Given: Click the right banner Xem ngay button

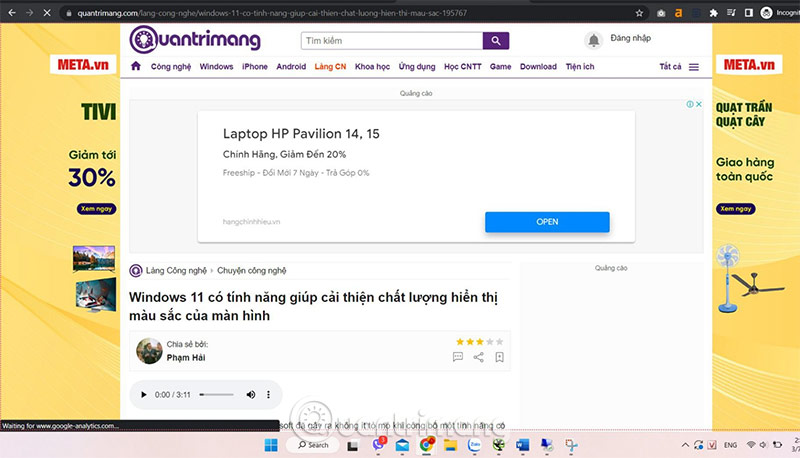Looking at the screenshot, I should [x=735, y=209].
